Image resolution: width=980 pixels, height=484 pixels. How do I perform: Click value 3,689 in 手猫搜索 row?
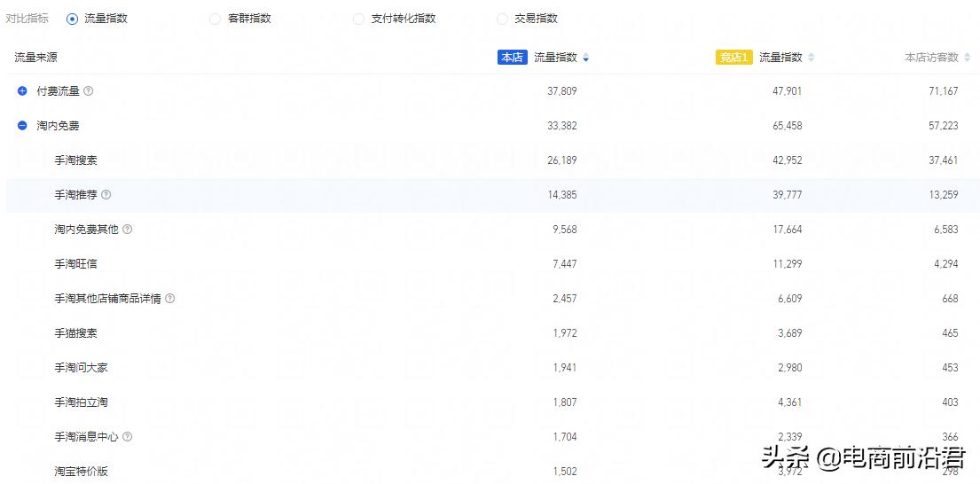click(790, 333)
